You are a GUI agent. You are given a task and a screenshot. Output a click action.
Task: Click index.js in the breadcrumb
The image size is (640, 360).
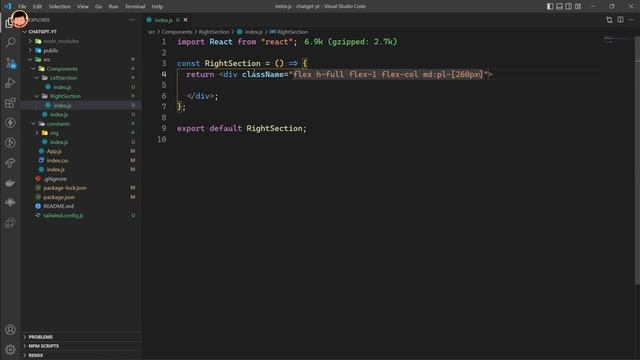pyautogui.click(x=253, y=31)
